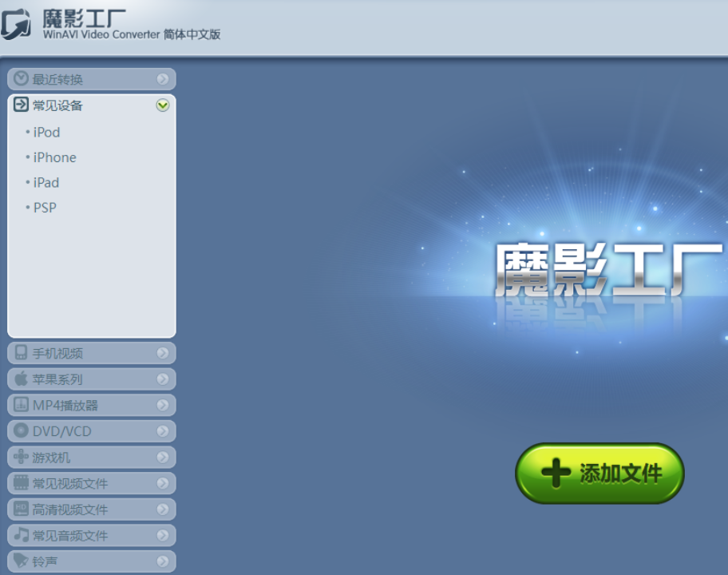Click the gamepad icon beside 游戏机
728x575 pixels.
tap(21, 456)
